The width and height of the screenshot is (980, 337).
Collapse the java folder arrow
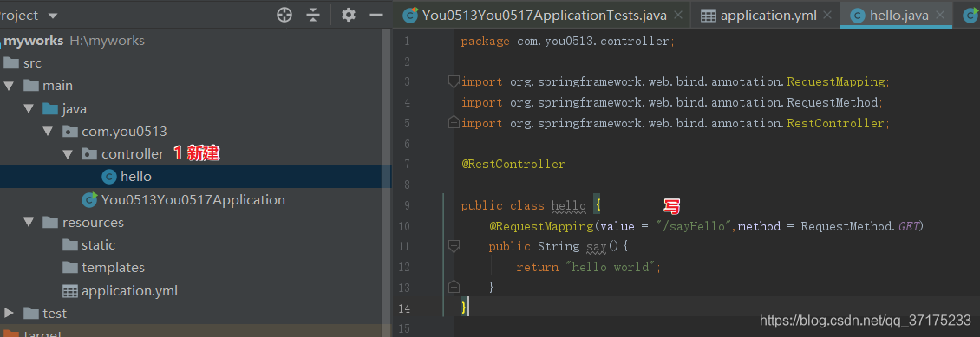click(28, 108)
